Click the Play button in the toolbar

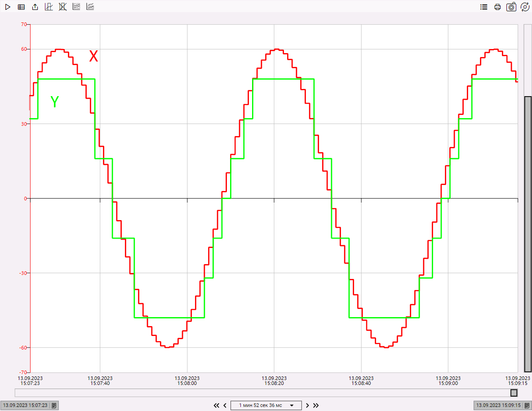coord(8,7)
